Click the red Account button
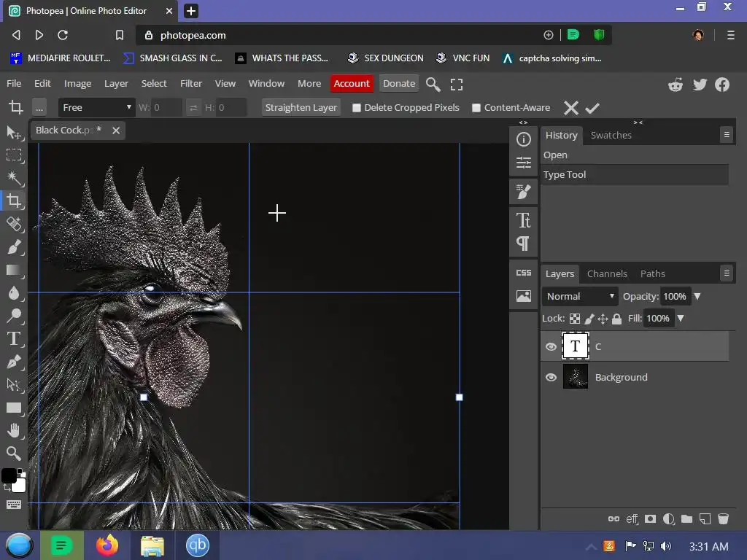The image size is (747, 560). pyautogui.click(x=352, y=83)
